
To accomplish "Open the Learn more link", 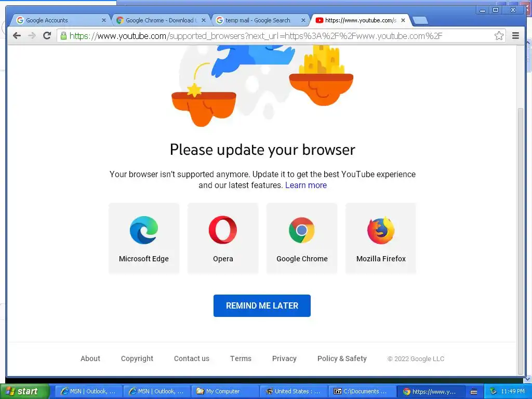I will coord(306,185).
